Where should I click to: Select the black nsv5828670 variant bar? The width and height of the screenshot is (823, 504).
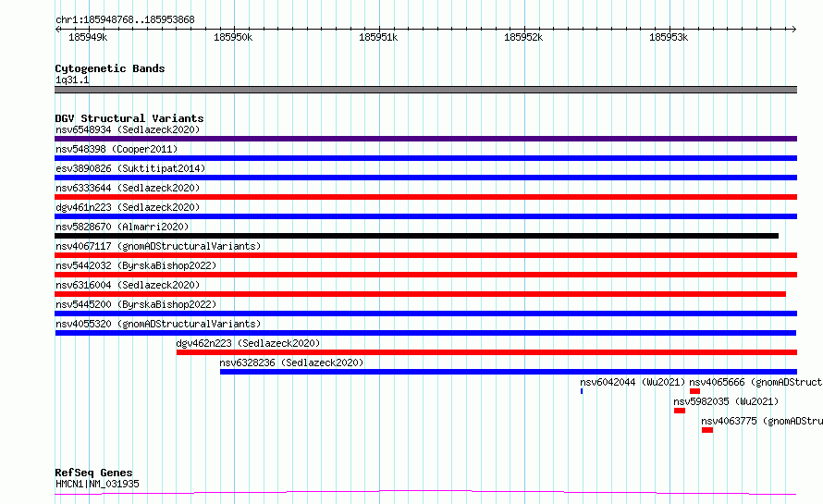[x=417, y=236]
